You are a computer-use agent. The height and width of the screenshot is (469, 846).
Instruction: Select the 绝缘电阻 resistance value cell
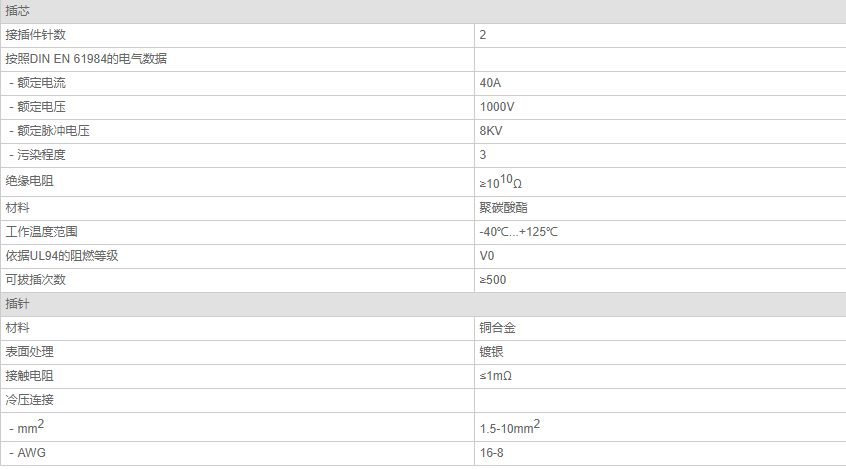point(660,182)
